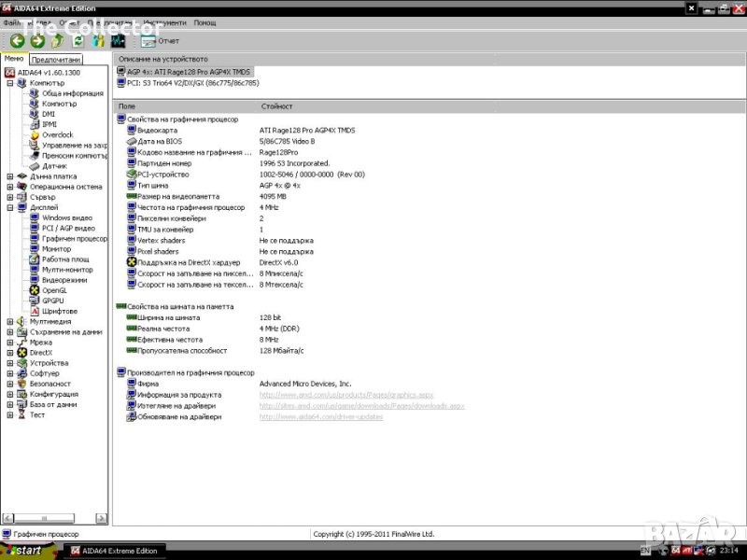Select the GPGPU tree item
The width and height of the screenshot is (747, 560).
[x=52, y=301]
